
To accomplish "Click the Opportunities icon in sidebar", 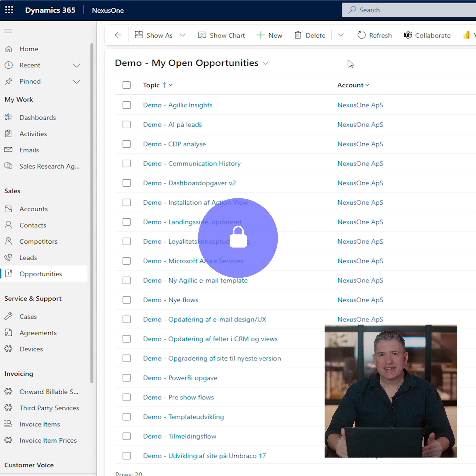I will click(x=9, y=274).
